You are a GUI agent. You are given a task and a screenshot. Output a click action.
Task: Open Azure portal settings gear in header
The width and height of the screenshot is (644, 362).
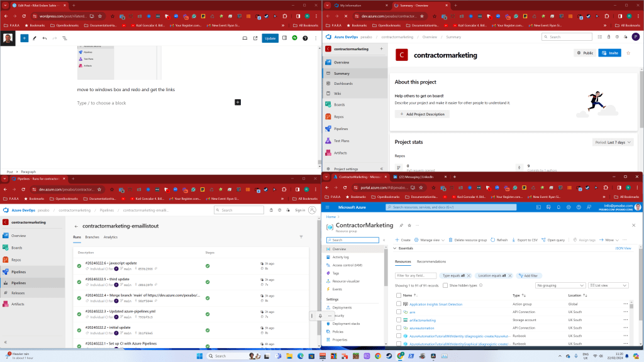[x=569, y=207]
